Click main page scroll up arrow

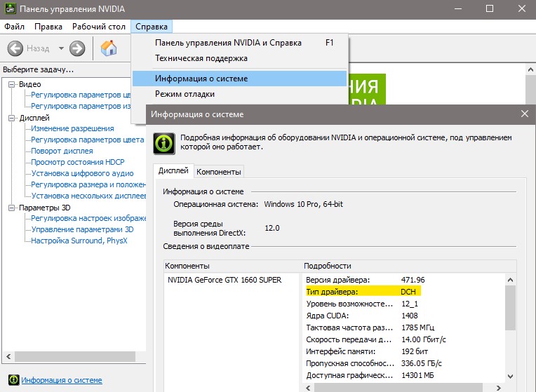pyautogui.click(x=530, y=69)
